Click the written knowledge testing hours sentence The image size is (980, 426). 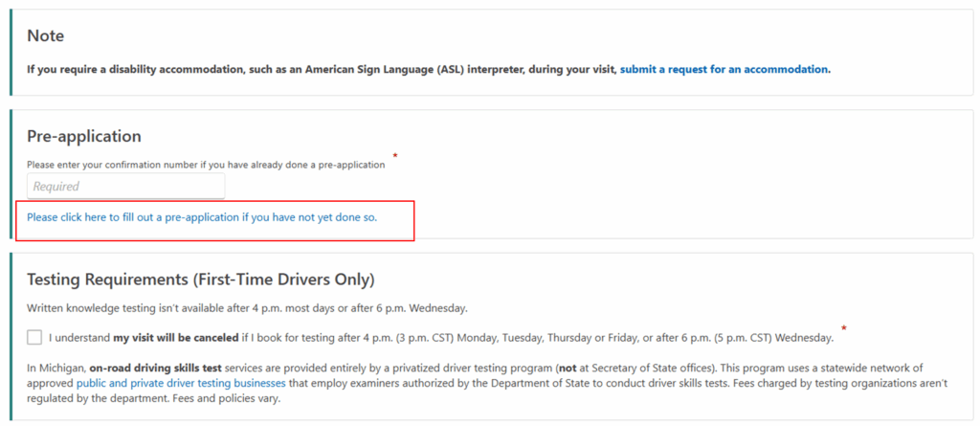click(247, 307)
